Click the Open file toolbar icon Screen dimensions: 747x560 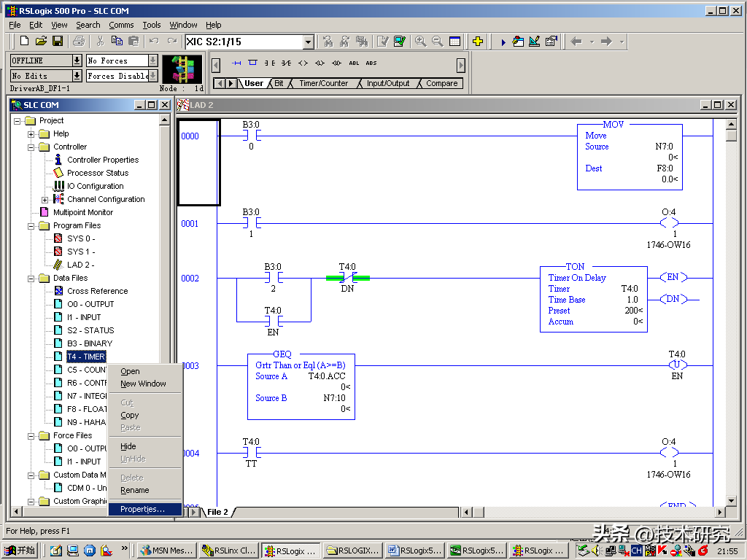[42, 42]
